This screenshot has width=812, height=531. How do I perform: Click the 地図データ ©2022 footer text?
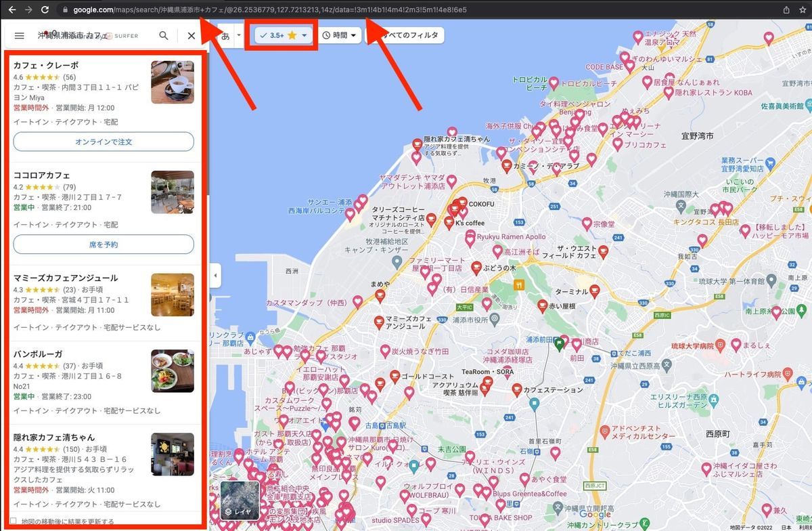tap(750, 527)
